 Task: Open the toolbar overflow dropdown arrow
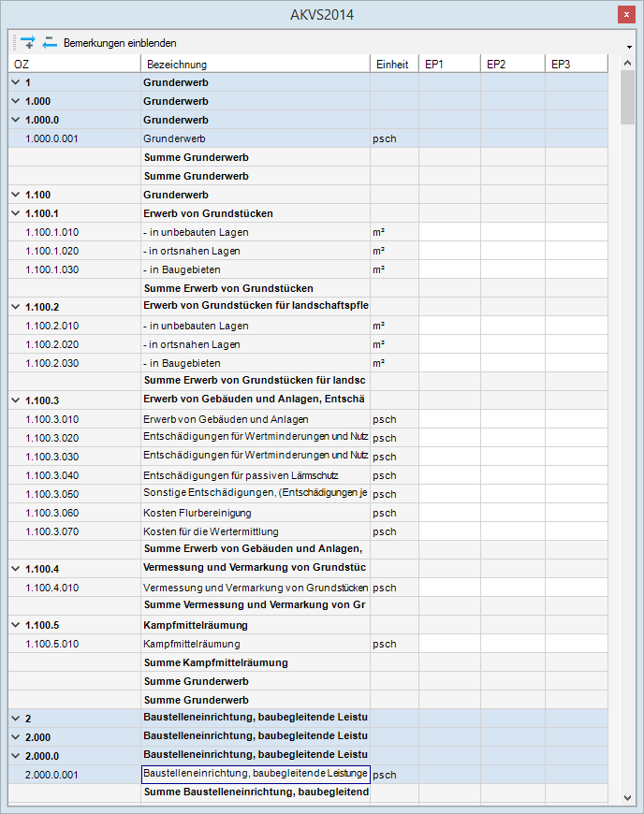click(629, 47)
